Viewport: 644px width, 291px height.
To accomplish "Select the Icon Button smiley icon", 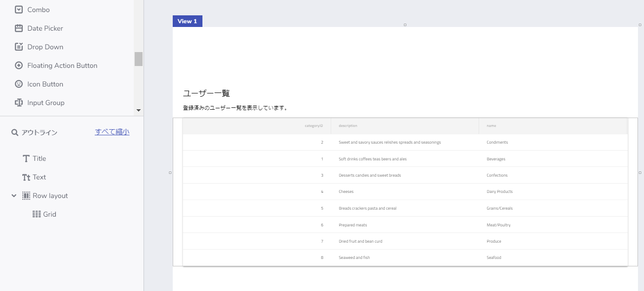I will point(19,84).
